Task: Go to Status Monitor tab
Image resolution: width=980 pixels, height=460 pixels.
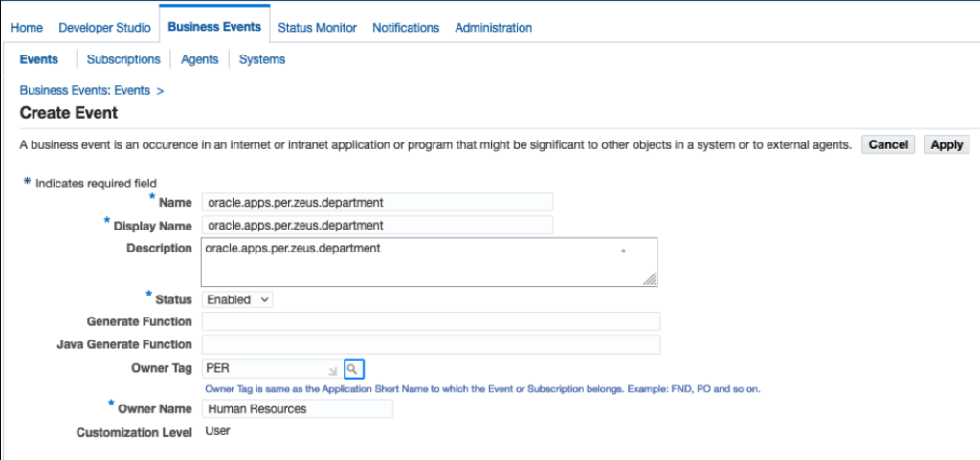Action: [317, 28]
